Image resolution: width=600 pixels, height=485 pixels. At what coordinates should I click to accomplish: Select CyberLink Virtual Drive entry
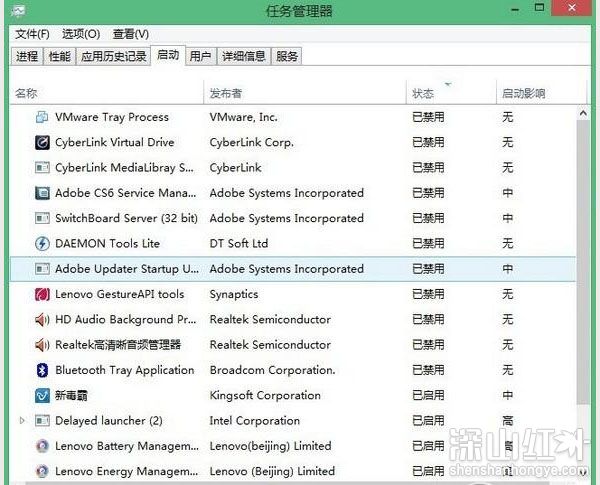(115, 142)
